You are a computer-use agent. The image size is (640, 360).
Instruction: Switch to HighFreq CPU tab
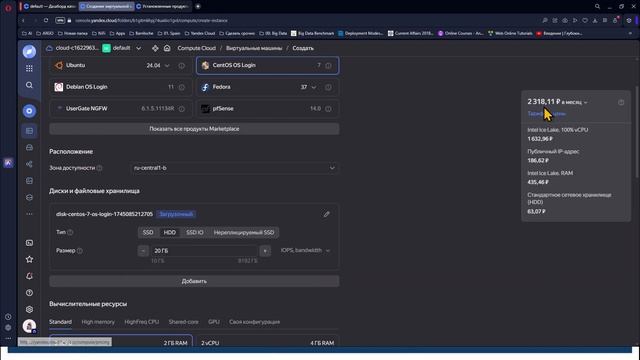click(142, 322)
